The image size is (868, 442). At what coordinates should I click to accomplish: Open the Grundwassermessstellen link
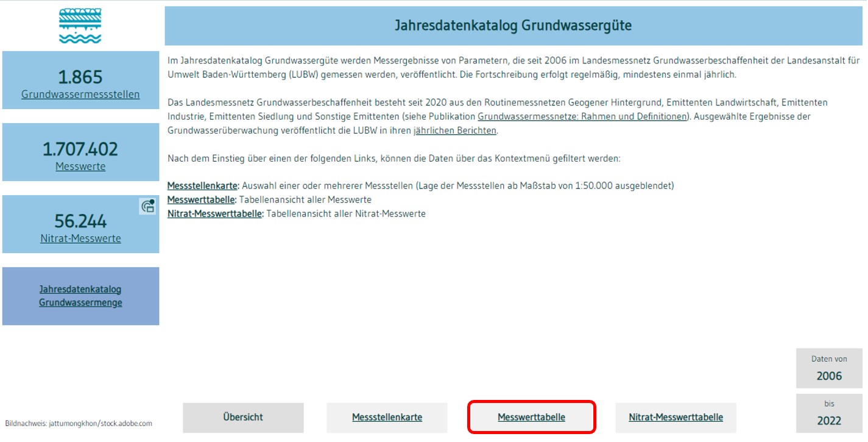[80, 94]
